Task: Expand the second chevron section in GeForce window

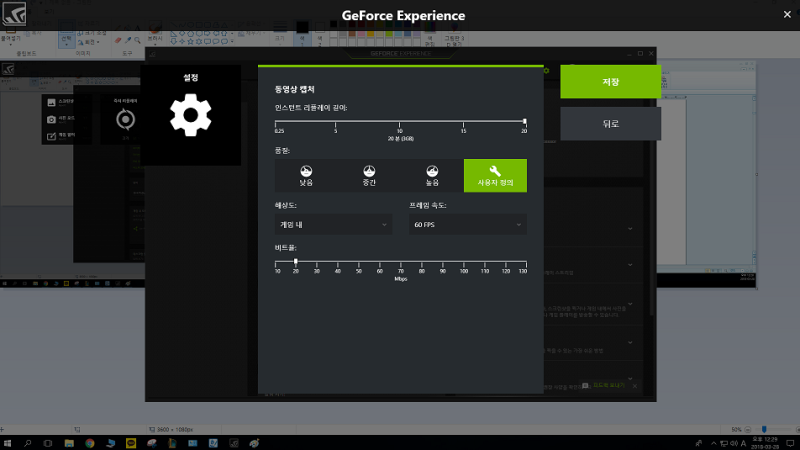Action: (x=630, y=264)
